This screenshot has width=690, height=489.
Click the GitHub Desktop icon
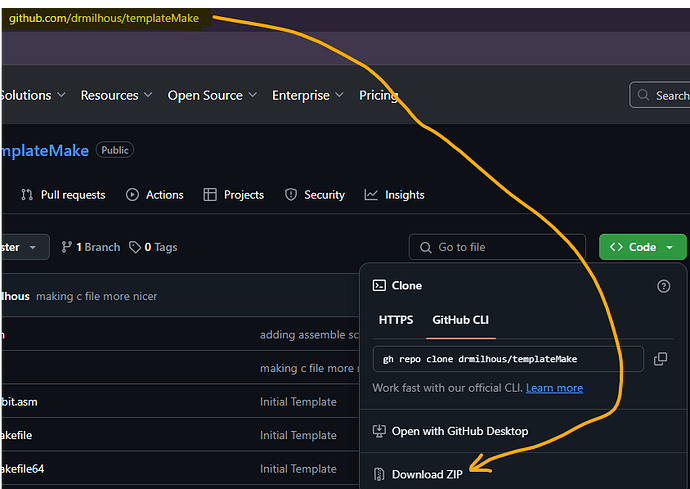pos(379,431)
